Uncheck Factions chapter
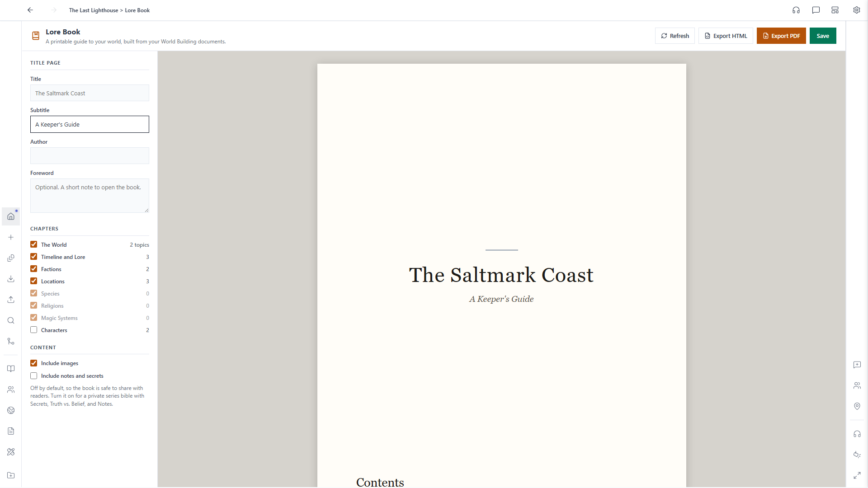Screen dimensions: 868x488 tap(34, 269)
